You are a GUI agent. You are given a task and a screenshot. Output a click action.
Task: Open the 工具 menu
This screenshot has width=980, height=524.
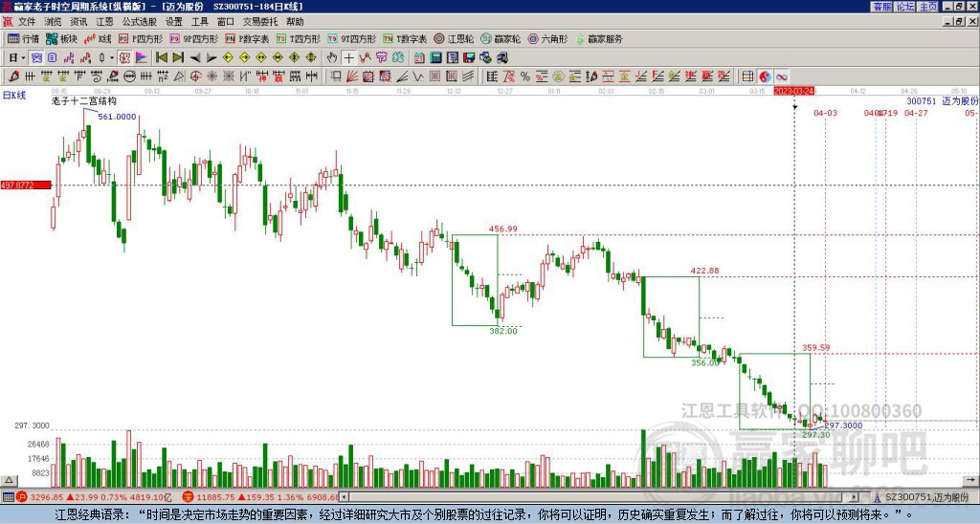tap(199, 22)
